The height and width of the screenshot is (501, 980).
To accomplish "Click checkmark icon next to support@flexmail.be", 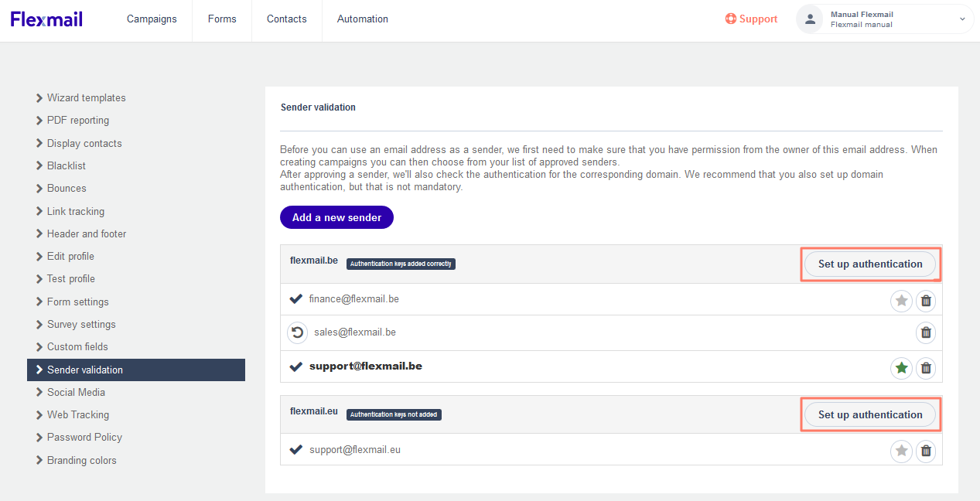I will (x=295, y=366).
